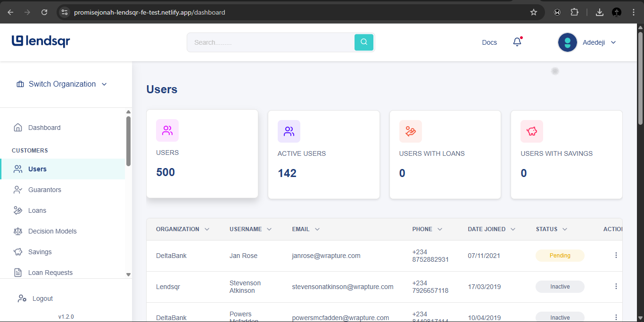Click the sidebar scroll down arrow
644x322 pixels.
pos(128,274)
